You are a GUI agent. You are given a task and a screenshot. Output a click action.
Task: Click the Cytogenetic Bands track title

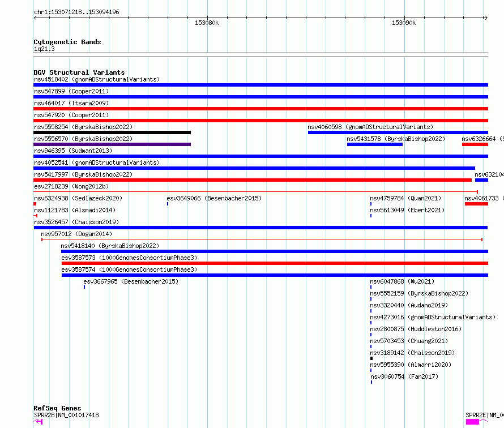67,42
